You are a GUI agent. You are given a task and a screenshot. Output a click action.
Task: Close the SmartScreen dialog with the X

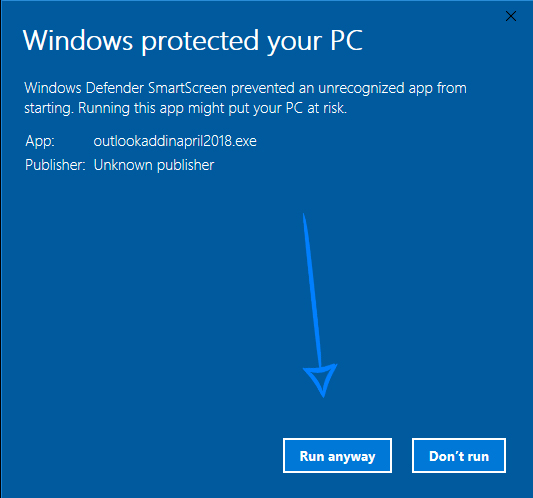511,16
